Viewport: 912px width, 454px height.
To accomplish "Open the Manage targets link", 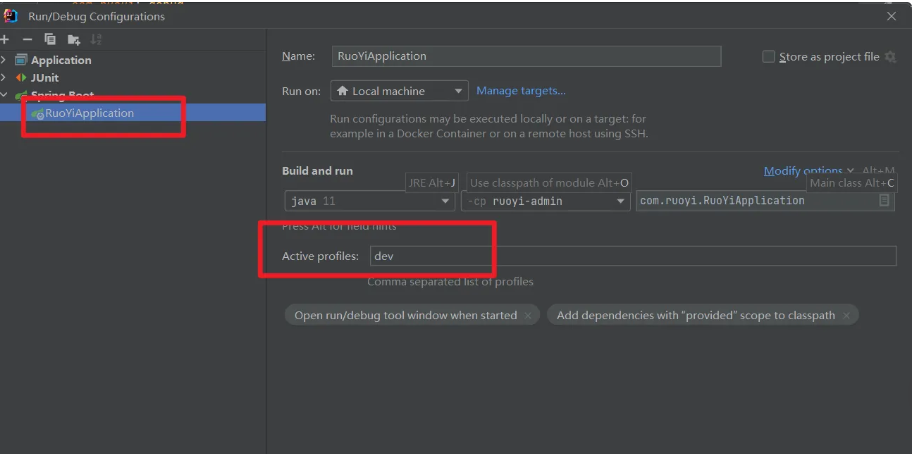I will (521, 91).
